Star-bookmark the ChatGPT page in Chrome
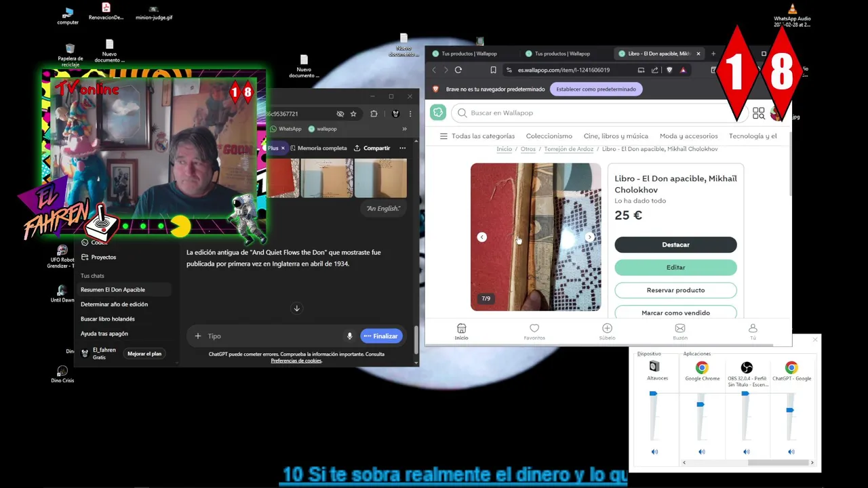Screen dimensions: 868x488 coord(353,114)
